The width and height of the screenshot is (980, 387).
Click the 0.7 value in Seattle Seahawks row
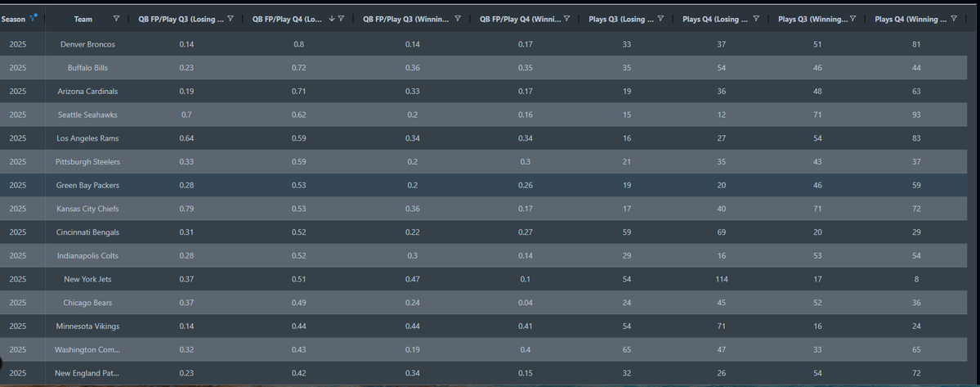click(x=186, y=115)
